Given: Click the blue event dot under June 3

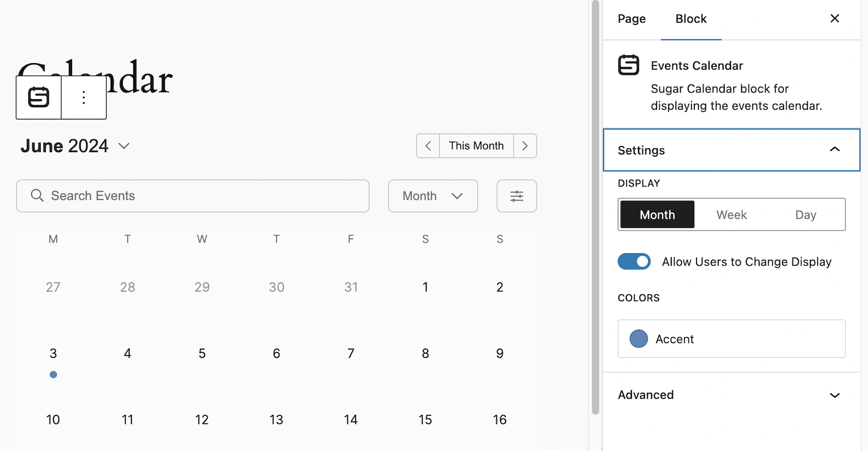Looking at the screenshot, I should tap(53, 374).
